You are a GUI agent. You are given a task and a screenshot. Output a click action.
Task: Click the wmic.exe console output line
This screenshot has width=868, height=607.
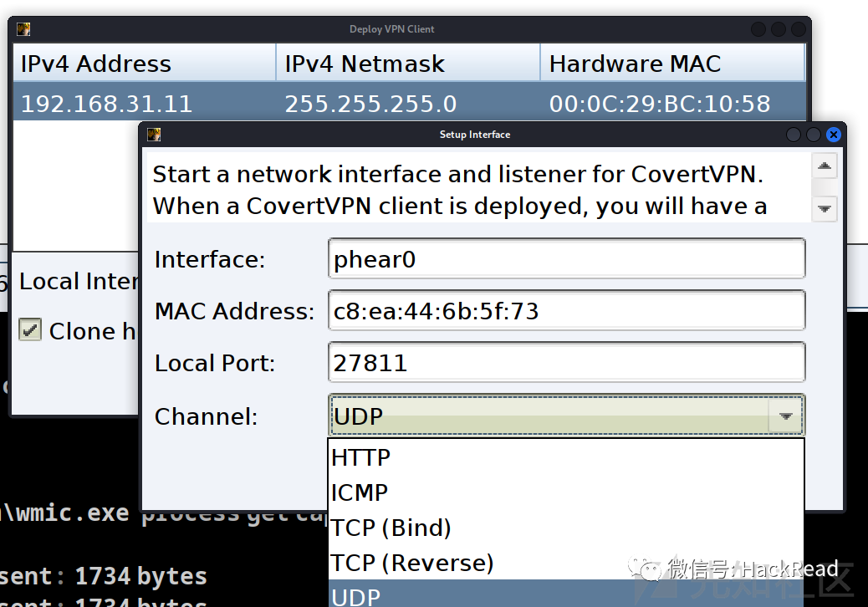click(165, 513)
